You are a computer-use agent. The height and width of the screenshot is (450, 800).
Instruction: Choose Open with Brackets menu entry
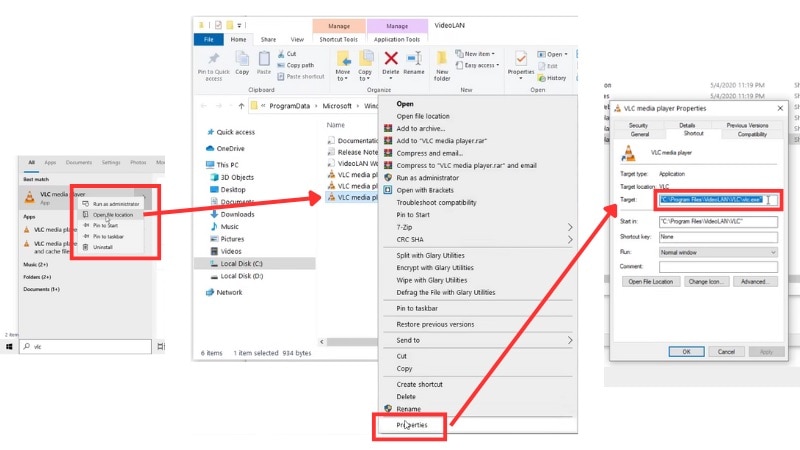pos(425,190)
